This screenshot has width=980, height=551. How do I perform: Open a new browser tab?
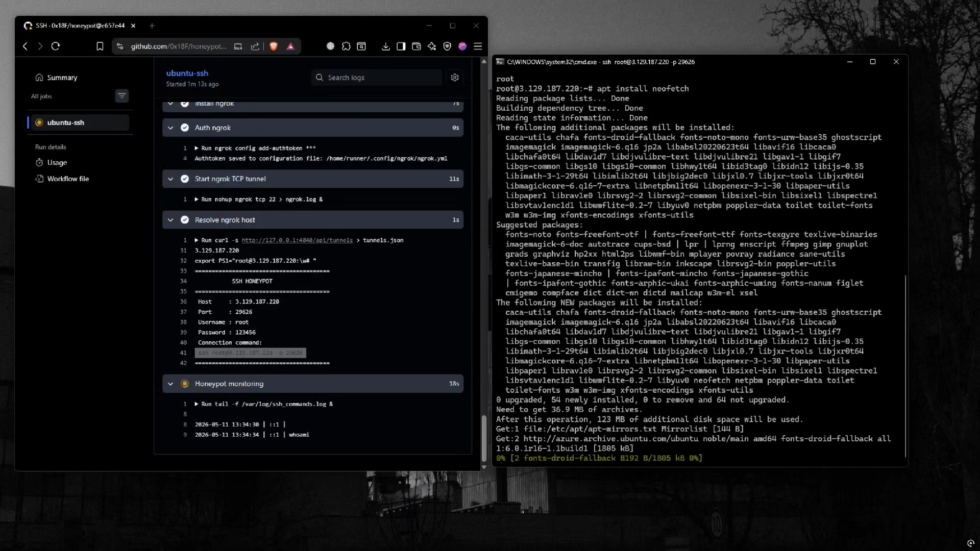click(x=152, y=26)
